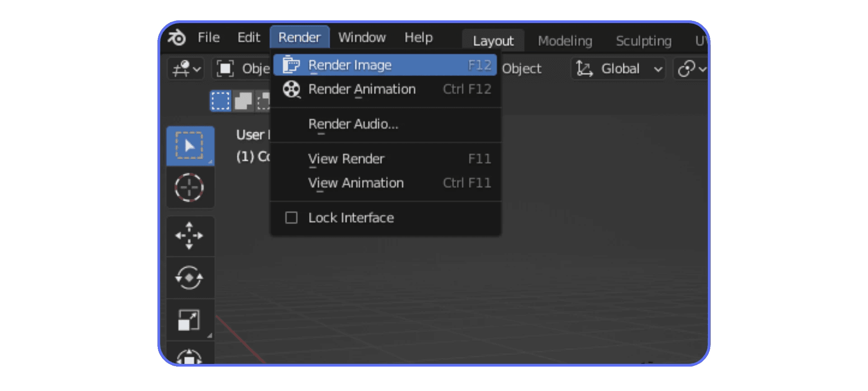868x391 pixels.
Task: Switch to the Modeling workspace tab
Action: tap(565, 41)
